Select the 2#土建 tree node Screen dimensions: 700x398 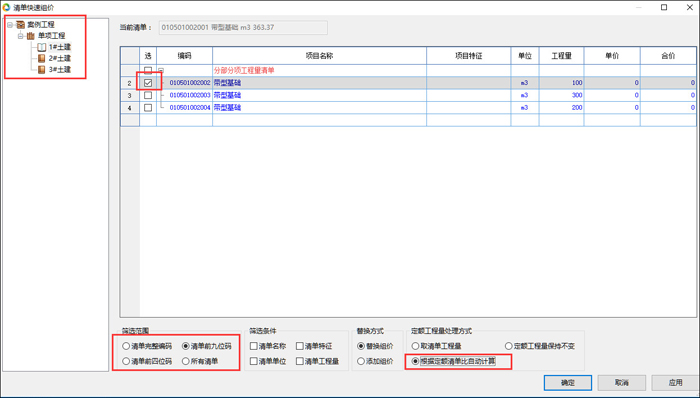[x=60, y=58]
